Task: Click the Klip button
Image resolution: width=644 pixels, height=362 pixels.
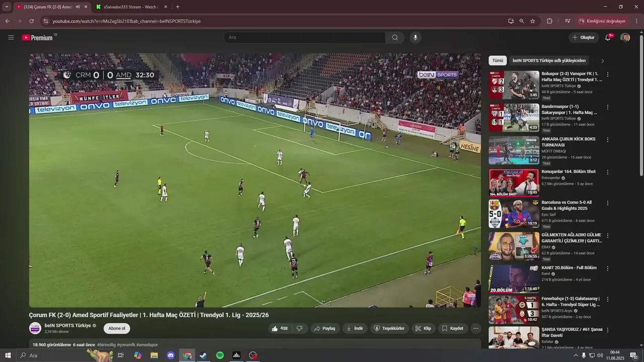Action: [423, 328]
